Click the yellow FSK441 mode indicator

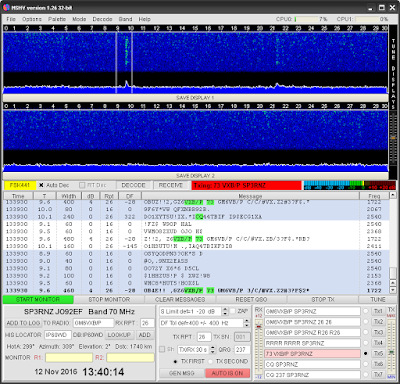tap(20, 185)
